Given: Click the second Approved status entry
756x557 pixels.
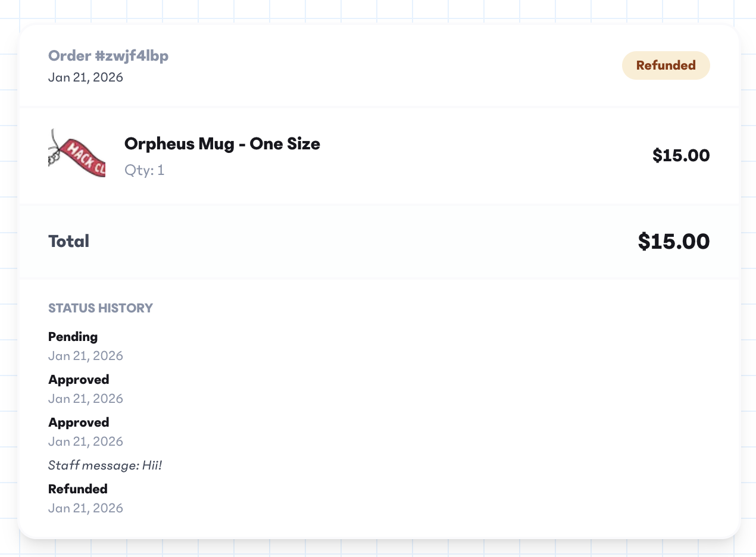Looking at the screenshot, I should (x=79, y=423).
